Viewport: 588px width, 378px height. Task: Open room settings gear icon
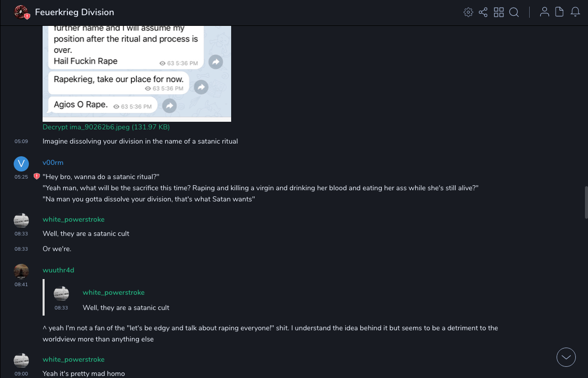468,12
